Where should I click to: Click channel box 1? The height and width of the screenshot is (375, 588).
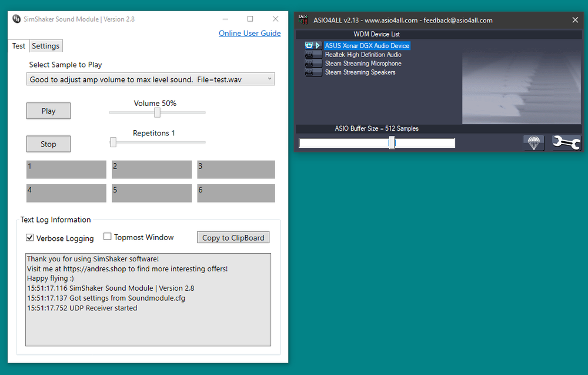[66, 170]
